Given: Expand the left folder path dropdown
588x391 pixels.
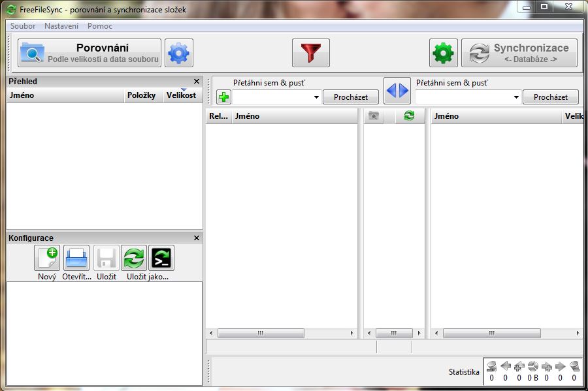Looking at the screenshot, I should click(316, 97).
